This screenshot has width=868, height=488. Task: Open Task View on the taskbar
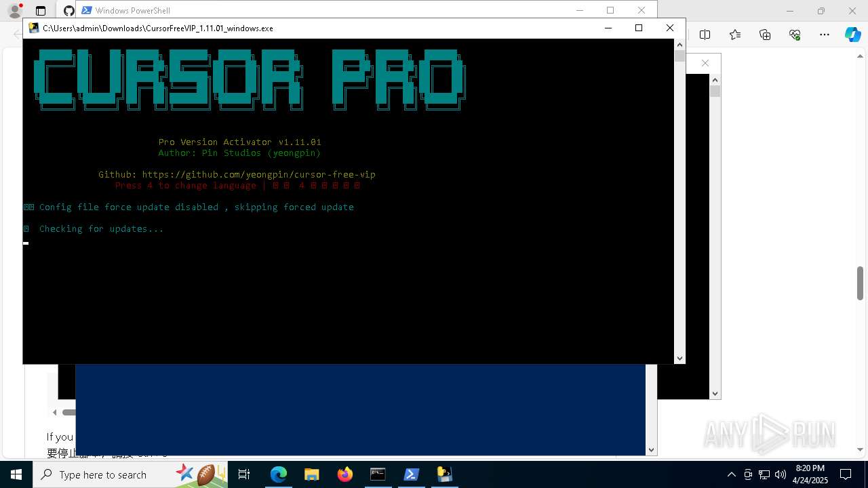click(244, 474)
